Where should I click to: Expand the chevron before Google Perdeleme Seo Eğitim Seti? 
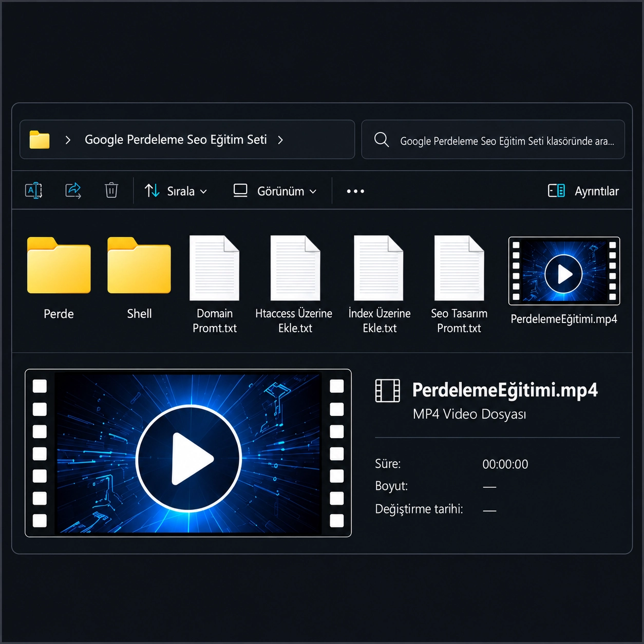68,140
